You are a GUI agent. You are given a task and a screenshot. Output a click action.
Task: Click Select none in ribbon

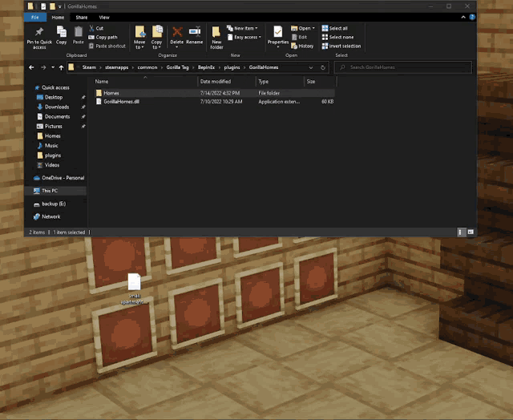click(x=337, y=37)
